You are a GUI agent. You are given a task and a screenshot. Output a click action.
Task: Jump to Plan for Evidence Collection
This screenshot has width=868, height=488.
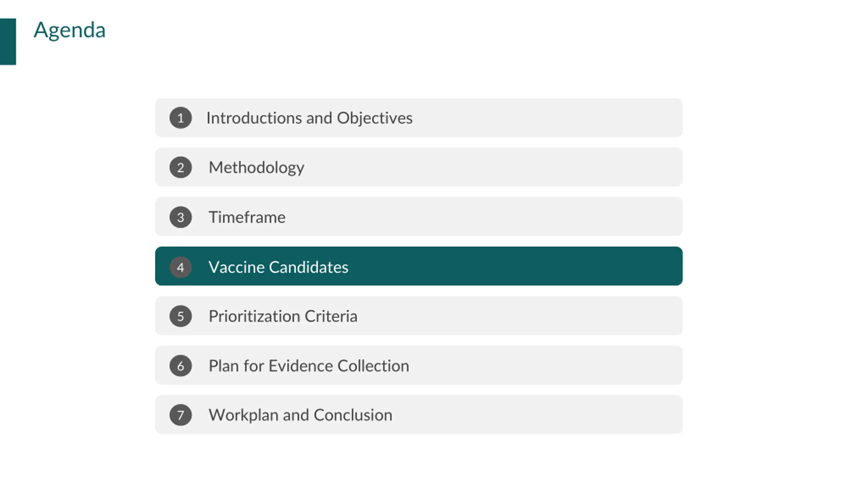coord(309,366)
